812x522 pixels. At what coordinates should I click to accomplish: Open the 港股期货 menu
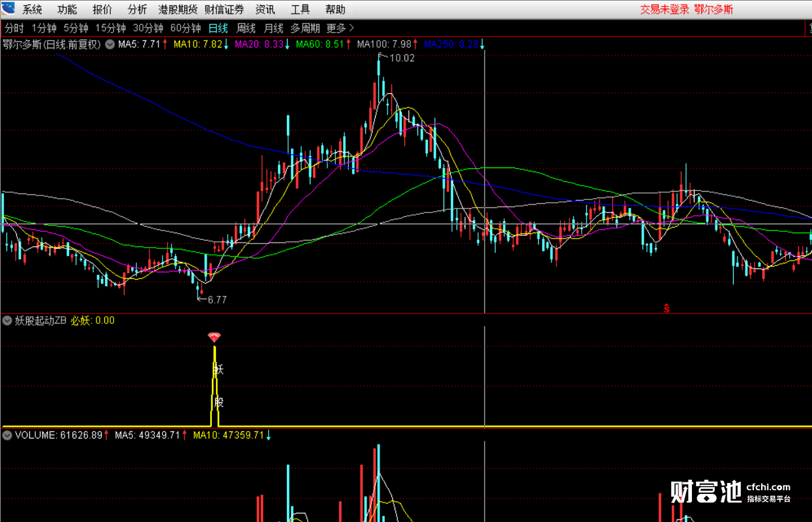(x=178, y=10)
